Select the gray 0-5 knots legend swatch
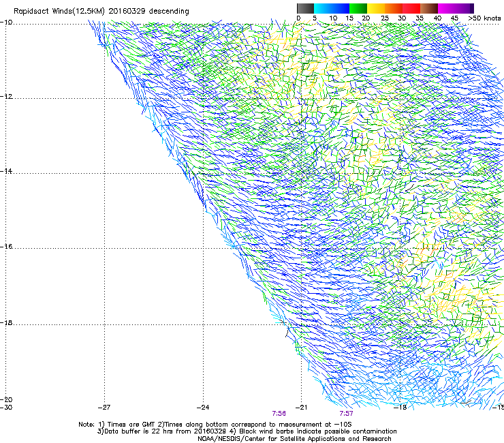504x443 pixels. click(305, 8)
